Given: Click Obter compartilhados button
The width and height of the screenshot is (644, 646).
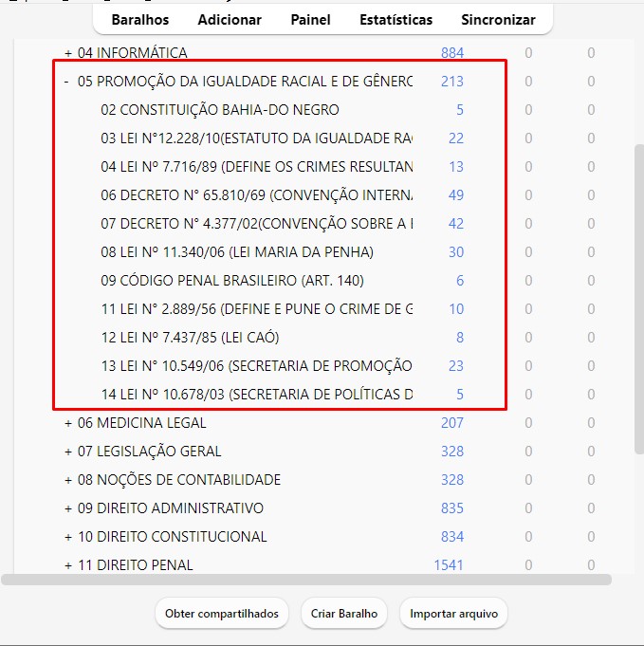Looking at the screenshot, I should (222, 614).
